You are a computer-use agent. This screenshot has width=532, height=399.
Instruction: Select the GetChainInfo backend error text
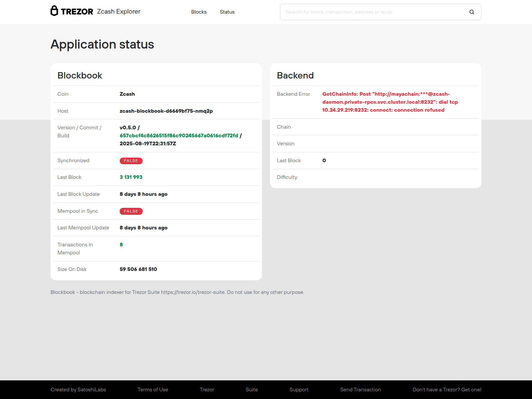point(390,102)
